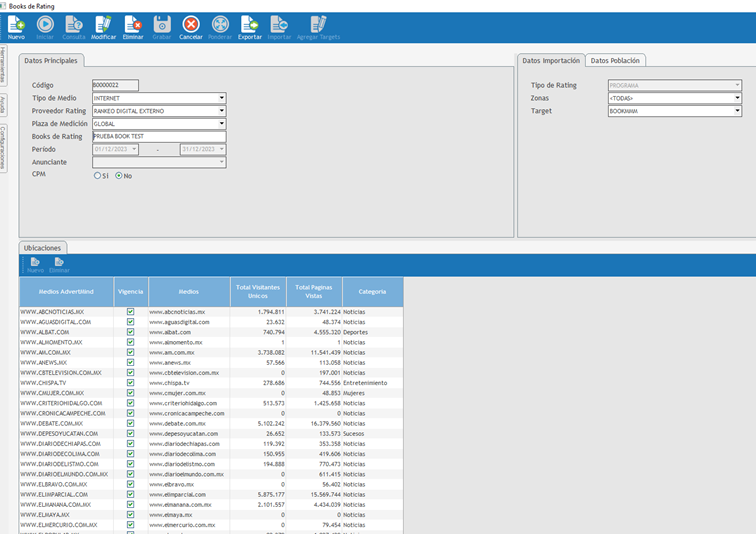This screenshot has height=534, width=756.
Task: Select the WWW.ELMERCURIO.COM.MX cell
Action: (x=67, y=525)
